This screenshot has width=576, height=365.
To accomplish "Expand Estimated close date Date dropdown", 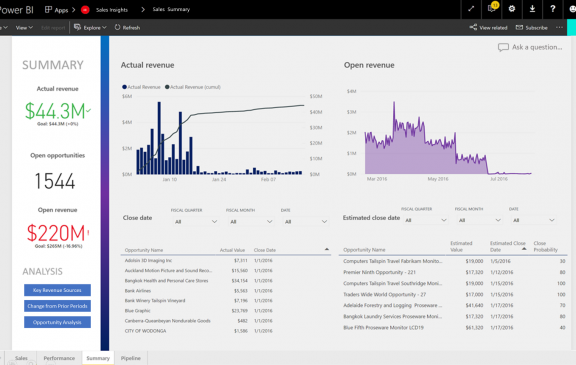I will [533, 220].
